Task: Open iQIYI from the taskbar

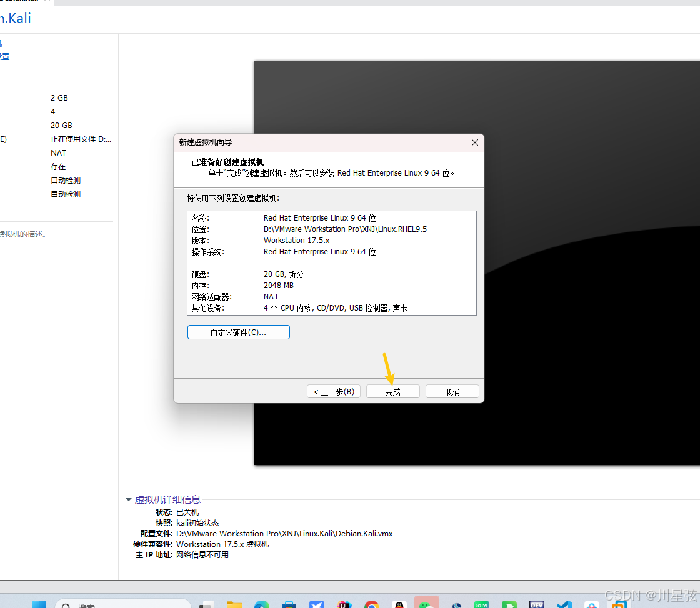Action: tap(482, 604)
